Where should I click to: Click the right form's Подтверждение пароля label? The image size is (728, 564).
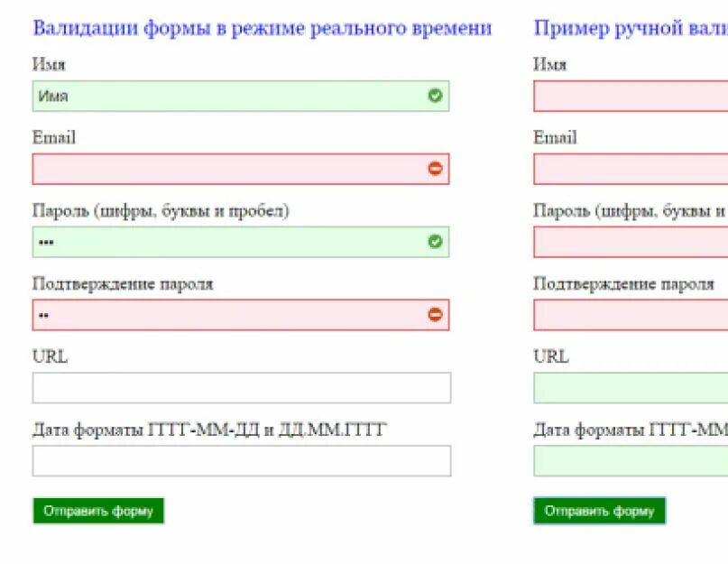[x=623, y=283]
